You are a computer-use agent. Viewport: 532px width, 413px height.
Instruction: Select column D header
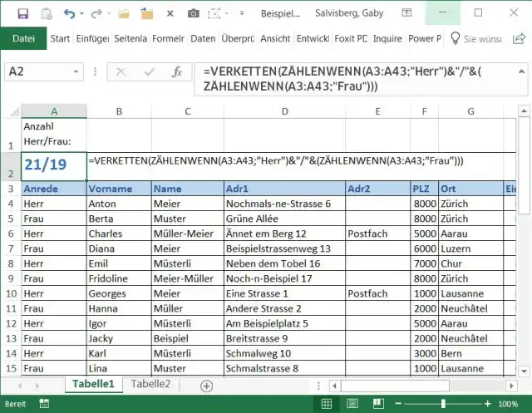(284, 111)
